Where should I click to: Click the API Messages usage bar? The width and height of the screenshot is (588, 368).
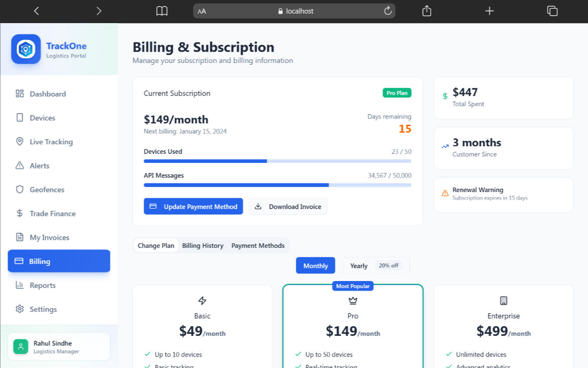(x=277, y=185)
